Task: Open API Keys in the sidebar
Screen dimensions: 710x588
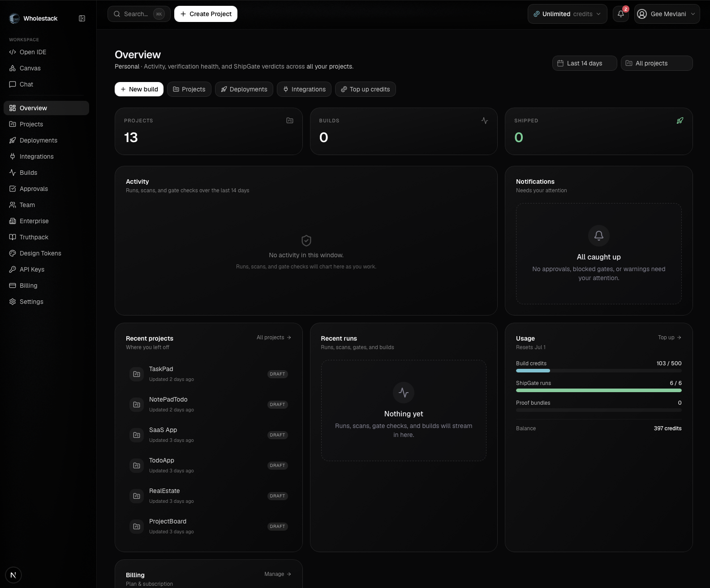Action: [x=46, y=269]
